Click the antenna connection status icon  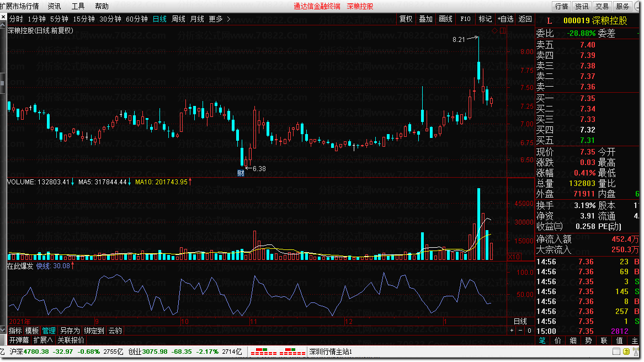(635, 352)
